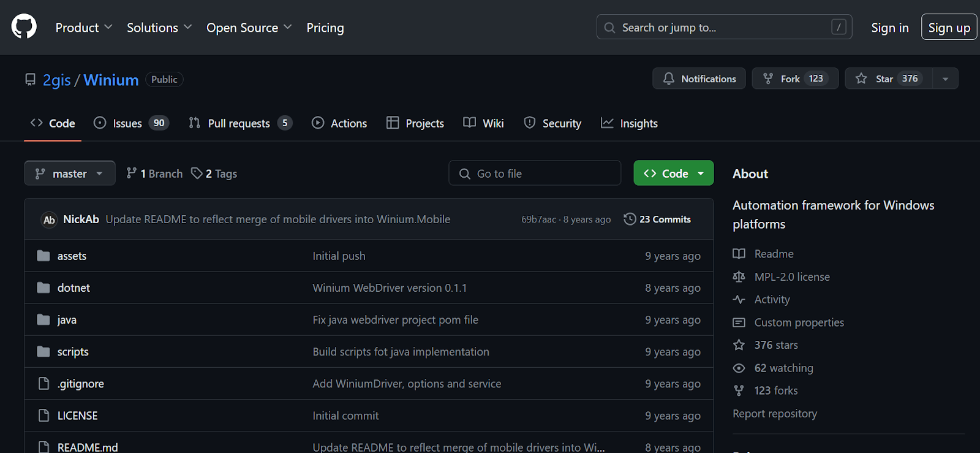Open the MPL-2.0 license link
Screen dimensions: 980x453
[791, 276]
